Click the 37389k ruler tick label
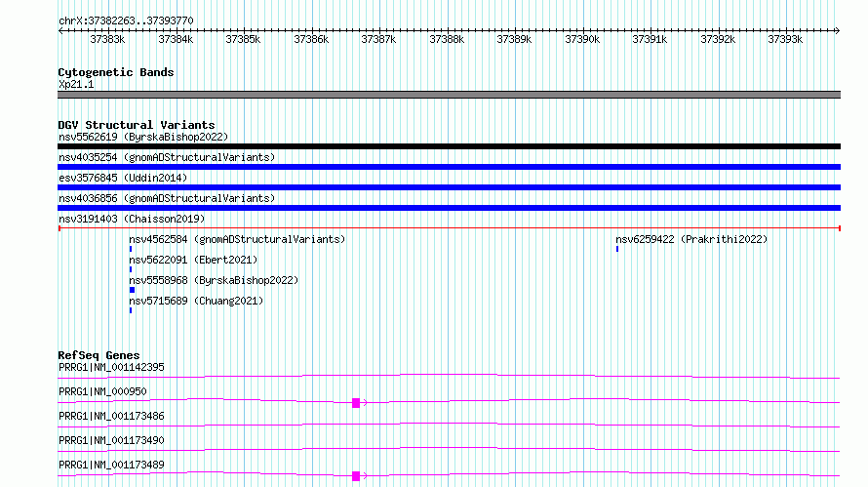Image resolution: width=868 pixels, height=487 pixels. coord(514,39)
